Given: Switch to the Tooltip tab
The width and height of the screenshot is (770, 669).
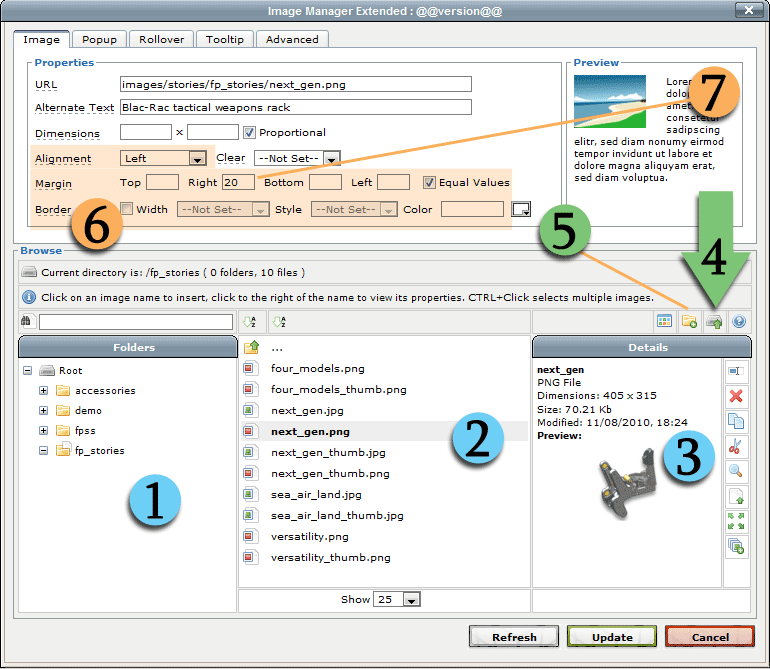Looking at the screenshot, I should [225, 39].
